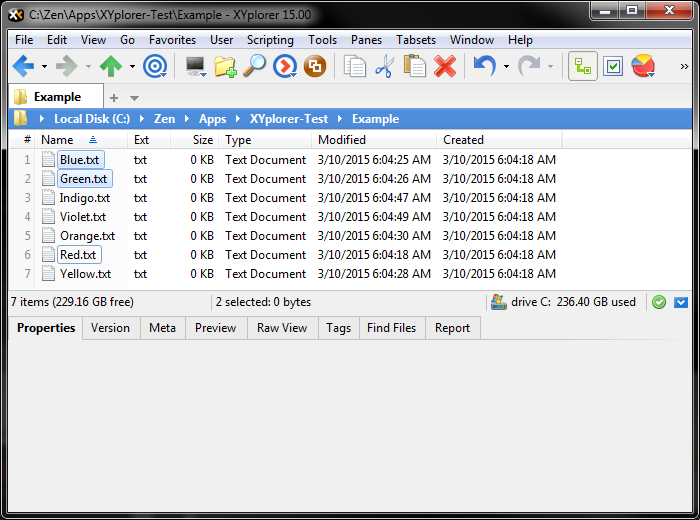700x520 pixels.
Task: Click the Cut scissors icon
Action: (384, 67)
